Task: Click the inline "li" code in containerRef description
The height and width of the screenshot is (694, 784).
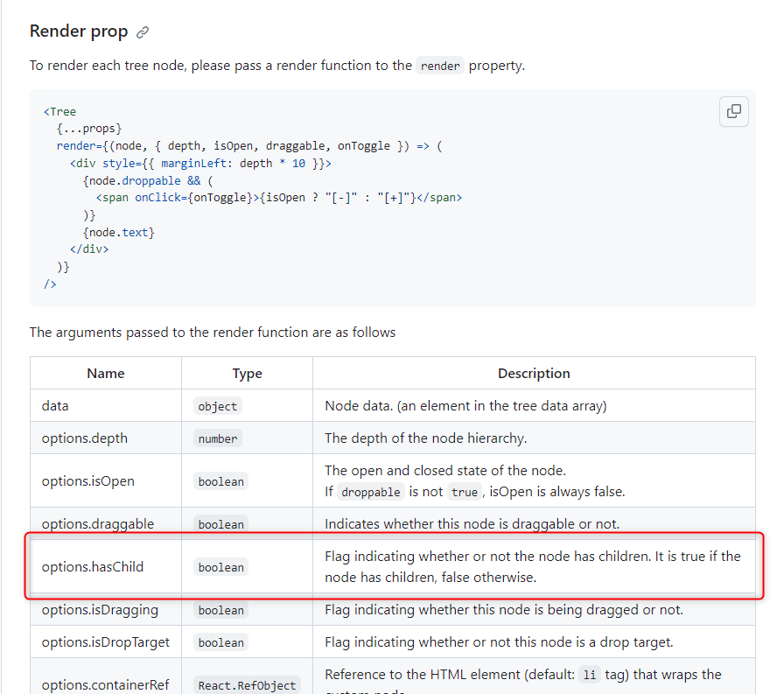Action: click(x=590, y=675)
